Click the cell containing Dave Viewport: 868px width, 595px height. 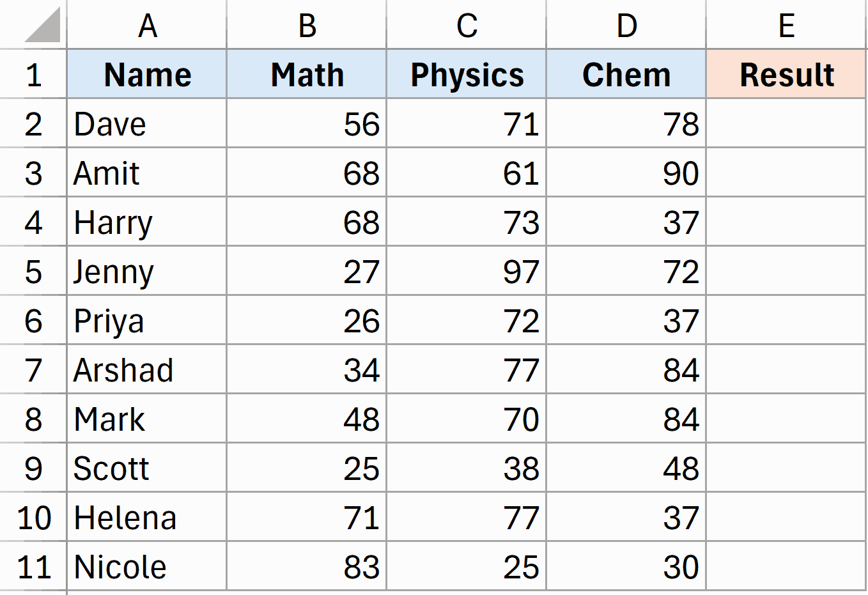point(146,123)
